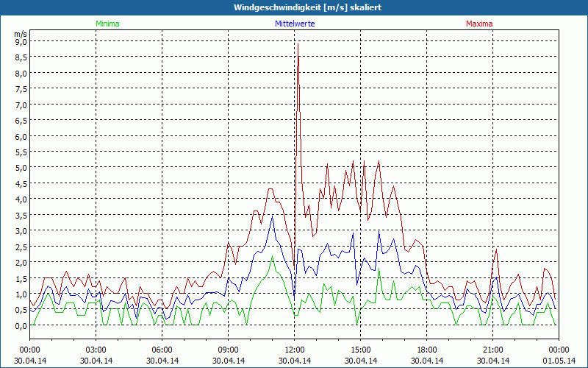Viewport: 588px width, 368px height.
Task: Click the 6,5 y-axis value
Action: tap(21, 121)
